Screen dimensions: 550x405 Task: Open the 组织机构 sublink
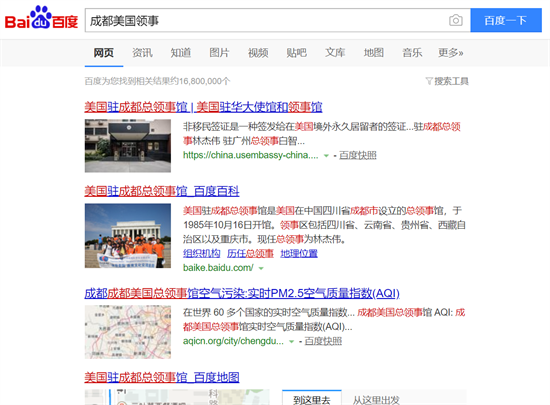(x=202, y=253)
